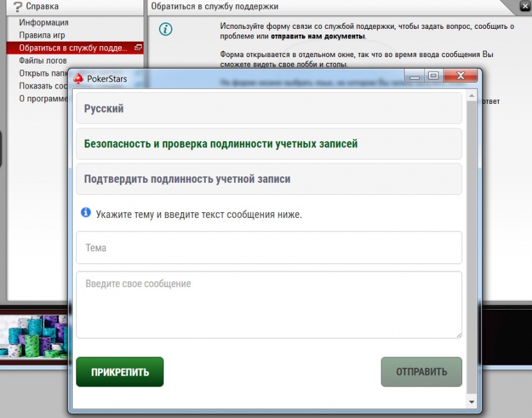Click the question mark icon next to Справка
The width and height of the screenshot is (532, 418).
click(x=17, y=7)
